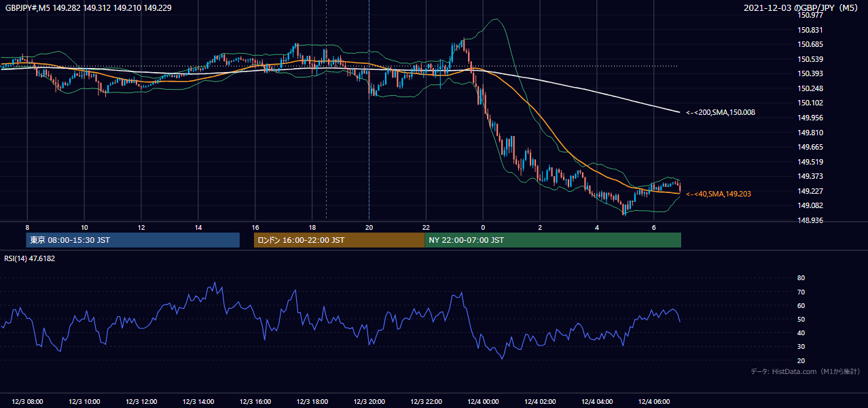Click price axis value 149.082
Image resolution: width=868 pixels, height=408 pixels.
pos(811,205)
